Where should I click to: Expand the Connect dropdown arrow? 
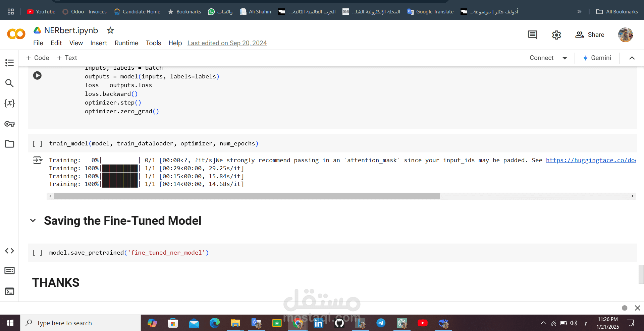coord(565,58)
